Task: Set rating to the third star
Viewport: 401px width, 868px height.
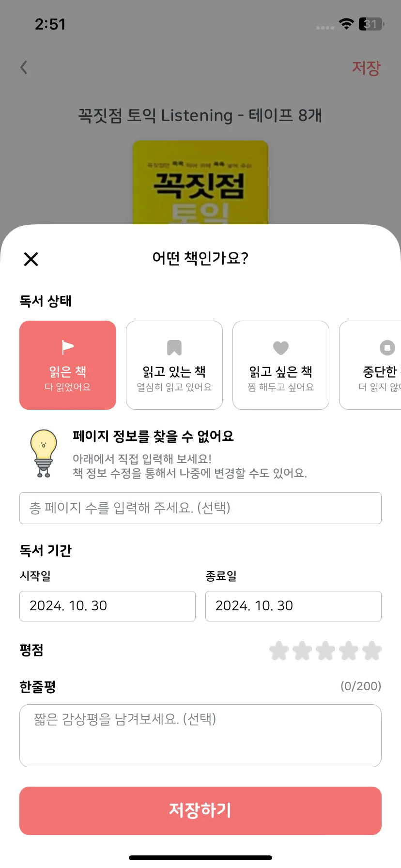Action: pos(325,651)
